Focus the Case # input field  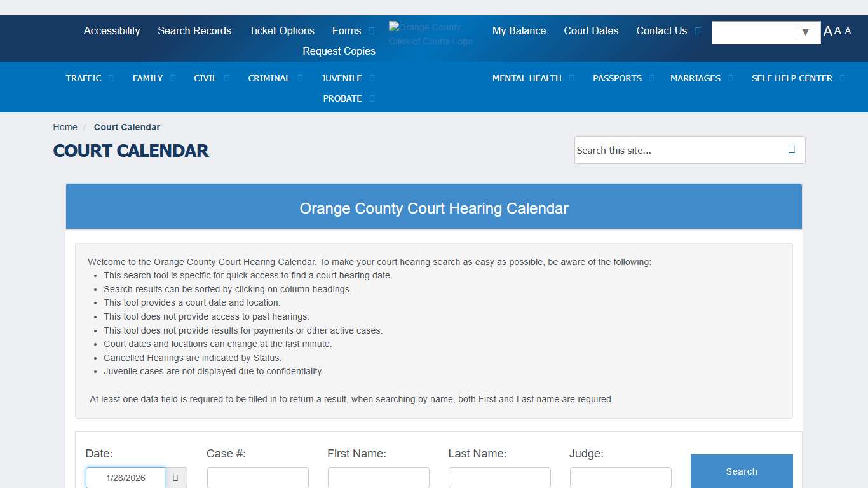pos(257,478)
